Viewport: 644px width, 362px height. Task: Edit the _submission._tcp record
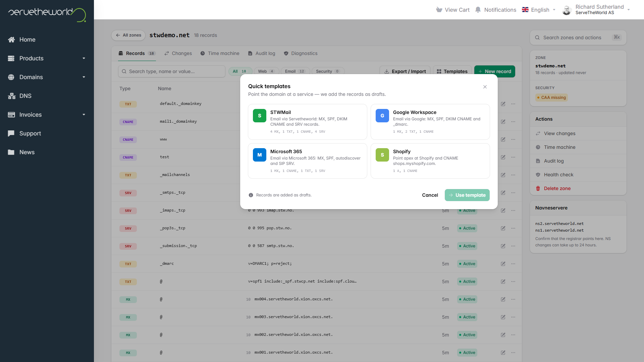pos(503,246)
